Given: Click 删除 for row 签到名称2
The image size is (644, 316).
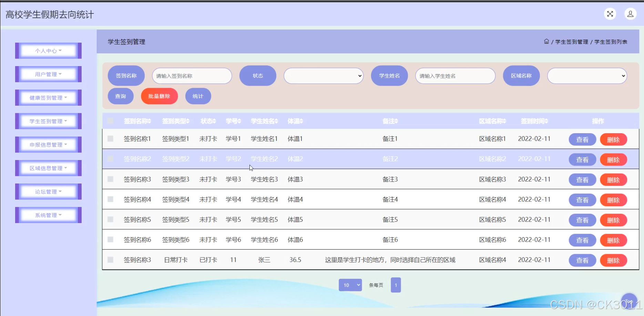Looking at the screenshot, I should 613,160.
